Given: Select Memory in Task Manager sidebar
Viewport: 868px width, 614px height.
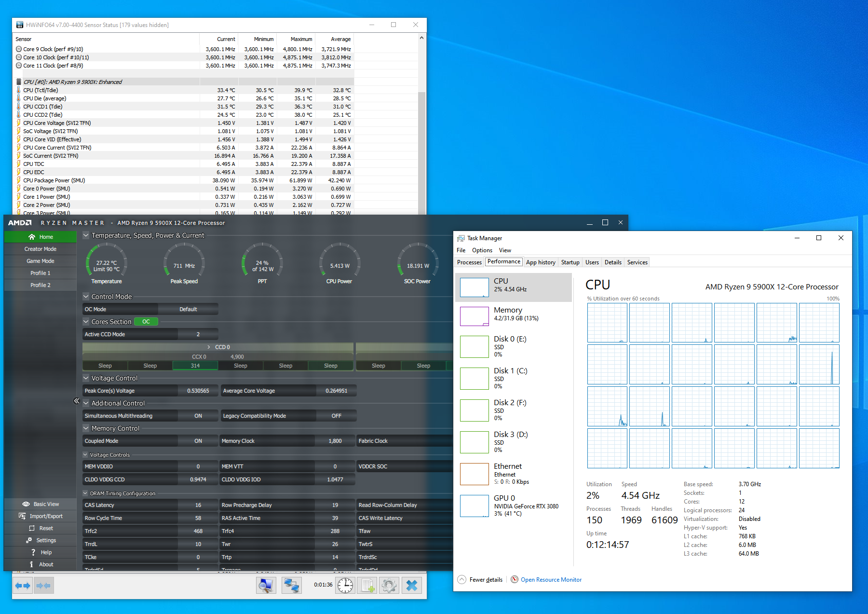Looking at the screenshot, I should click(514, 316).
